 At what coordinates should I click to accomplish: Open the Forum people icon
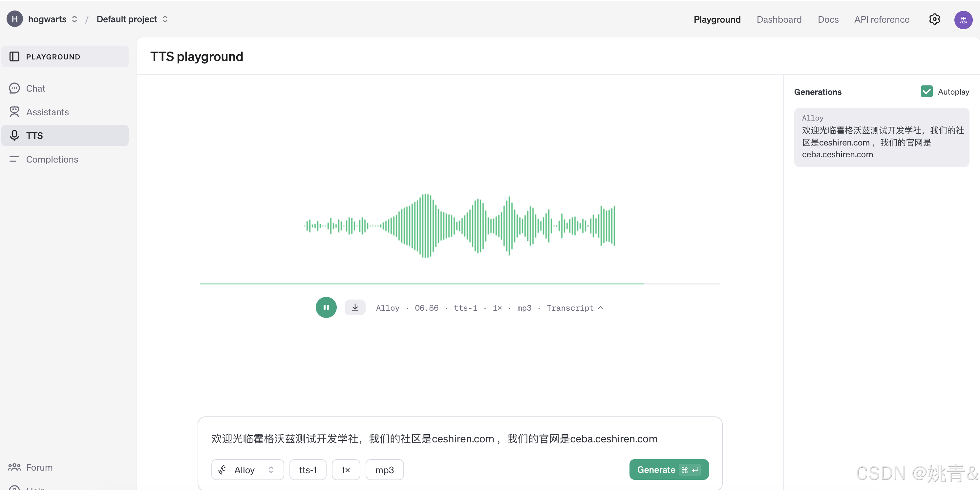point(14,467)
